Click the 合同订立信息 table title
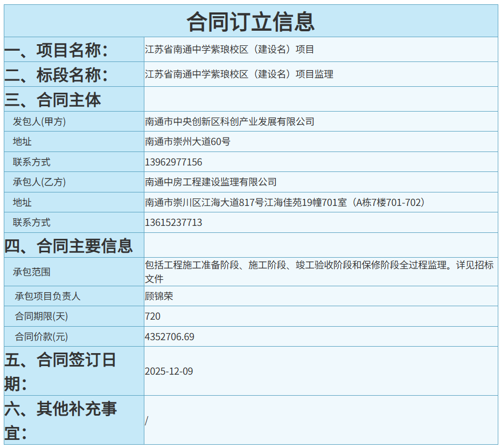This screenshot has height=448, width=501. (x=250, y=22)
